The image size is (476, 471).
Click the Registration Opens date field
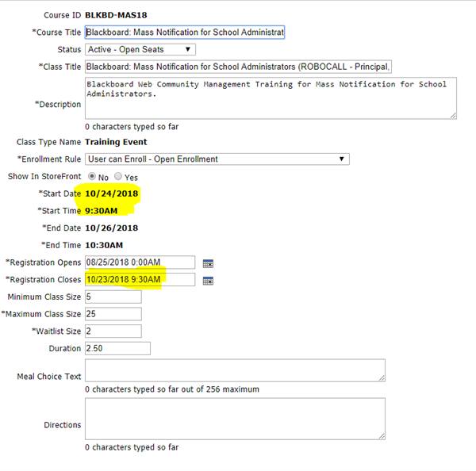coord(140,262)
